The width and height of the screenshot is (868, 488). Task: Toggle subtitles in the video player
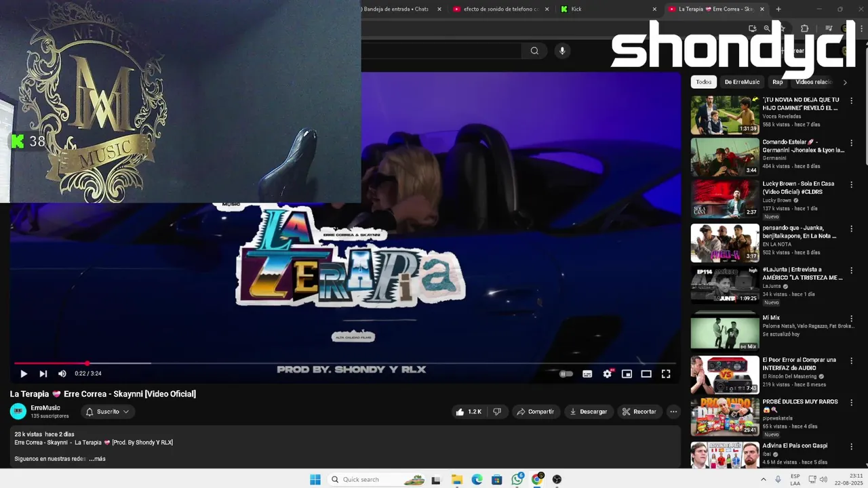[587, 373]
